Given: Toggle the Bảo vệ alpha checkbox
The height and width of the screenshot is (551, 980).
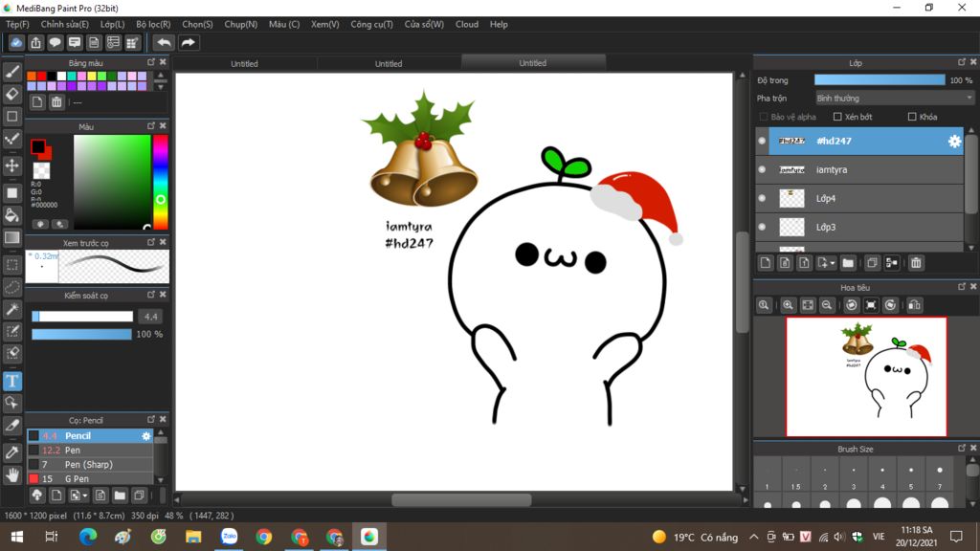Looking at the screenshot, I should pos(763,117).
